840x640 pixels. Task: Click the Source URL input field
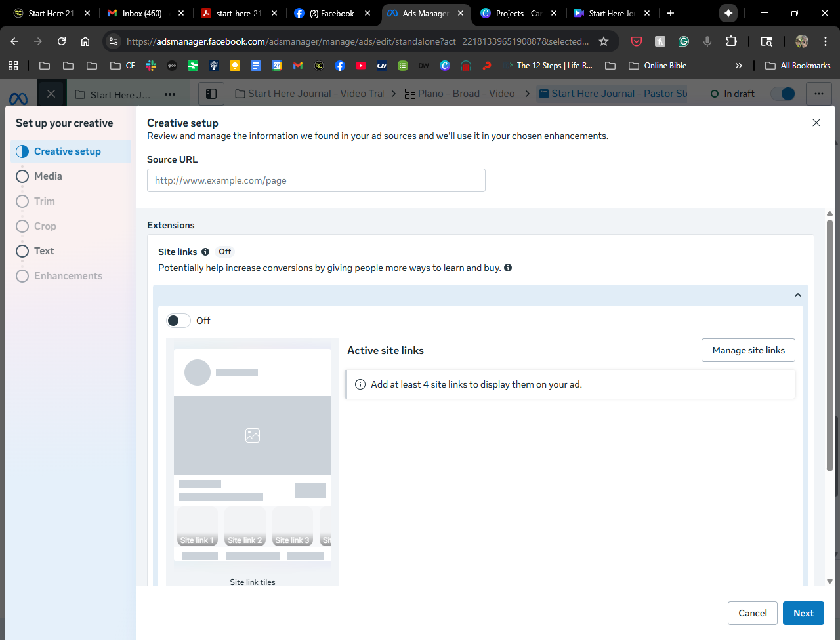(316, 180)
